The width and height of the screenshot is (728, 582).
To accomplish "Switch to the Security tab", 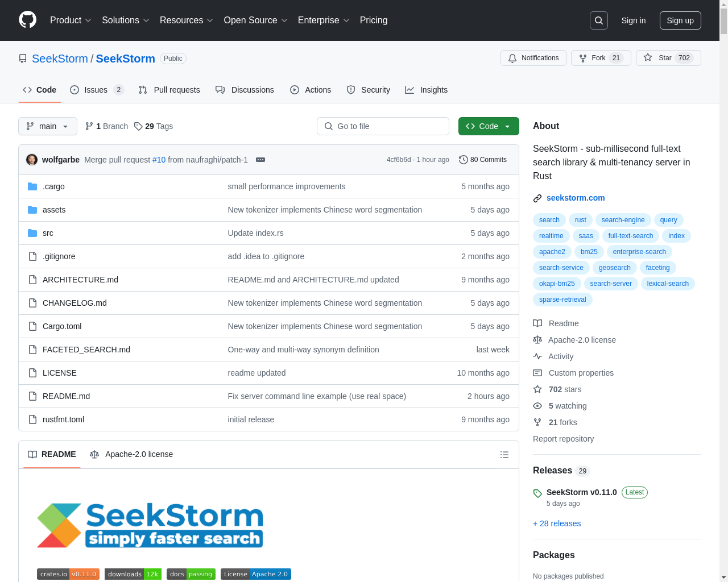I will coord(369,90).
